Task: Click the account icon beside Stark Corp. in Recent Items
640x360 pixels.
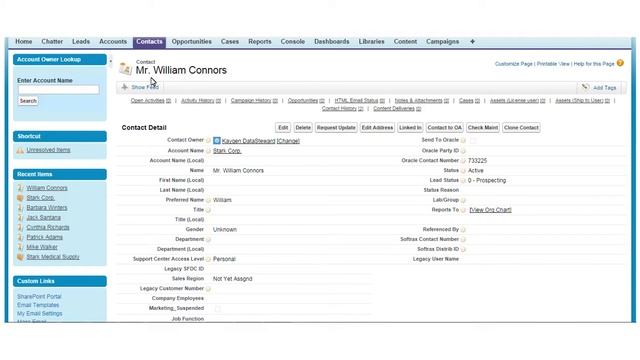Action: point(20,198)
